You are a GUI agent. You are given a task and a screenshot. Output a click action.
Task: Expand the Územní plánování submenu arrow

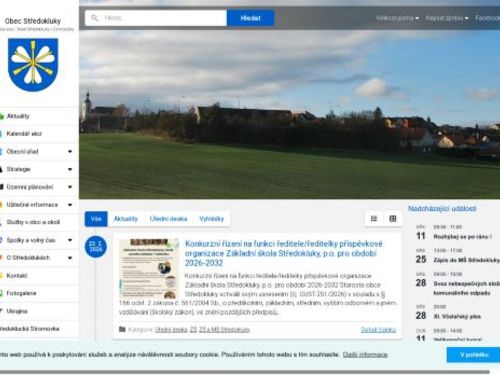coord(70,187)
